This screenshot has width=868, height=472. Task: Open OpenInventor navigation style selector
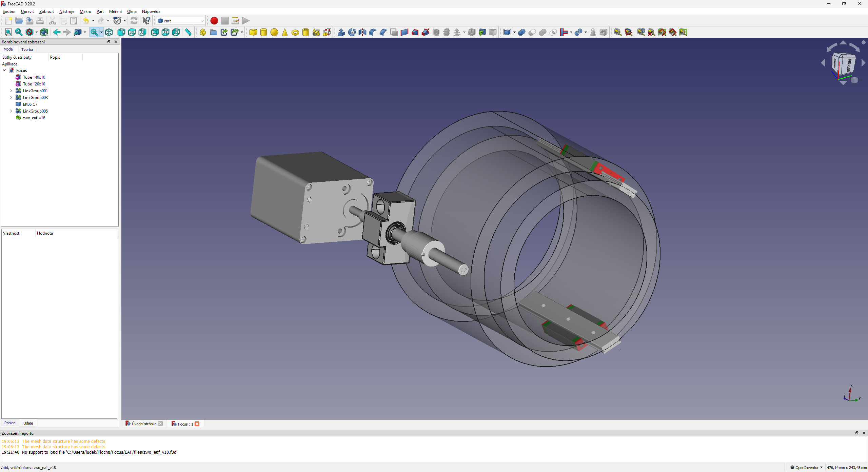point(807,468)
